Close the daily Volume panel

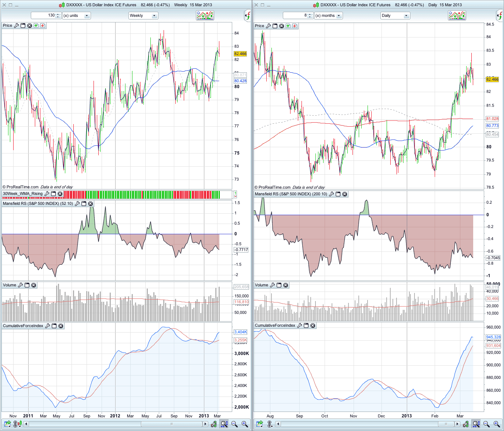pyautogui.click(x=286, y=285)
